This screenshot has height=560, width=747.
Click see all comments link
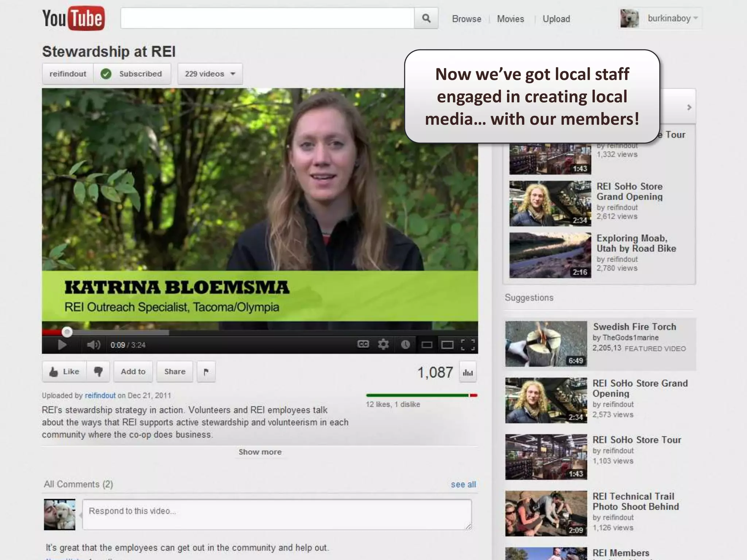point(463,485)
